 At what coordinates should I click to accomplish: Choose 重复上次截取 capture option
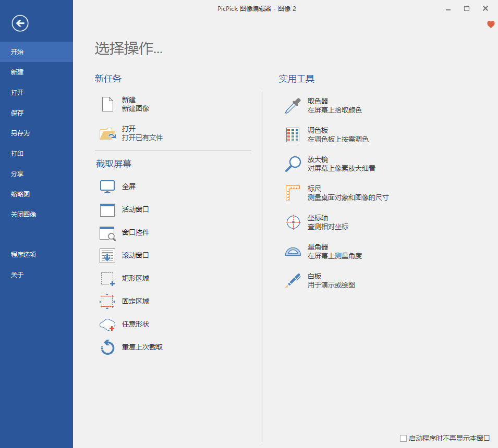[x=142, y=347]
